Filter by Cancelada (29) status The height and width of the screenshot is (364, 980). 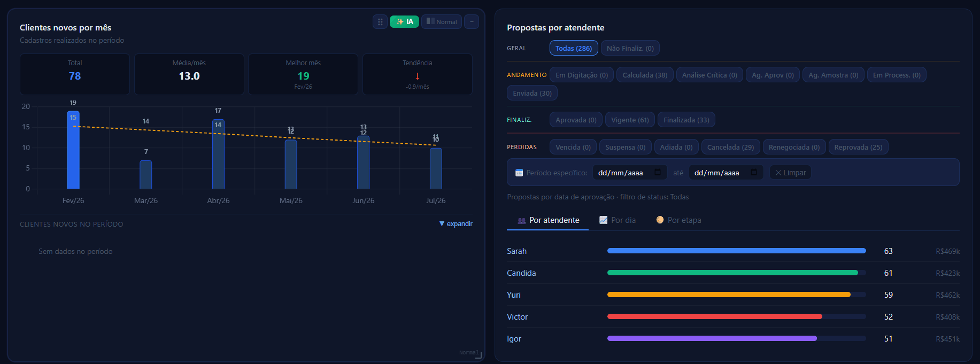731,147
